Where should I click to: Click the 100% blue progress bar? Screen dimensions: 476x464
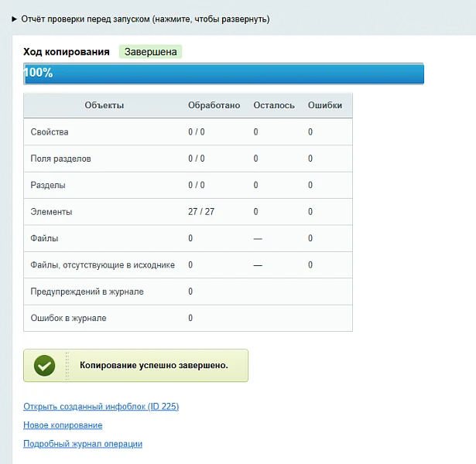click(x=224, y=73)
